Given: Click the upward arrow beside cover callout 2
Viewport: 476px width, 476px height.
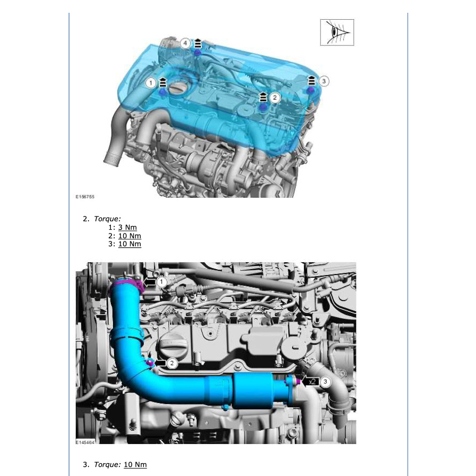Looking at the screenshot, I should coord(263,97).
